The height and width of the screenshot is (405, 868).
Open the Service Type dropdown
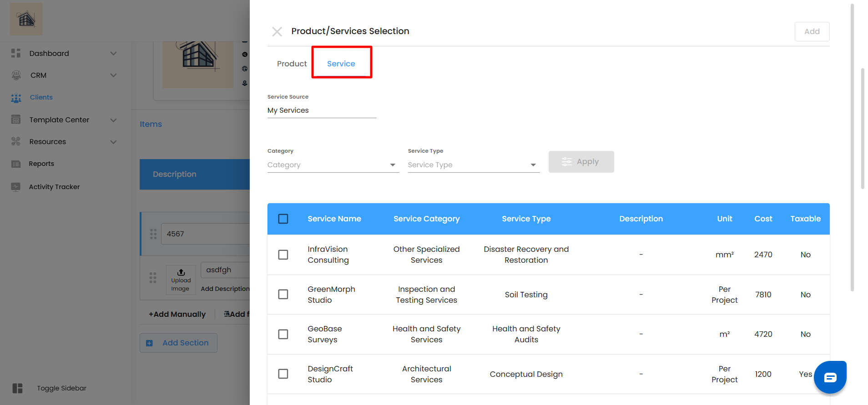coord(473,165)
